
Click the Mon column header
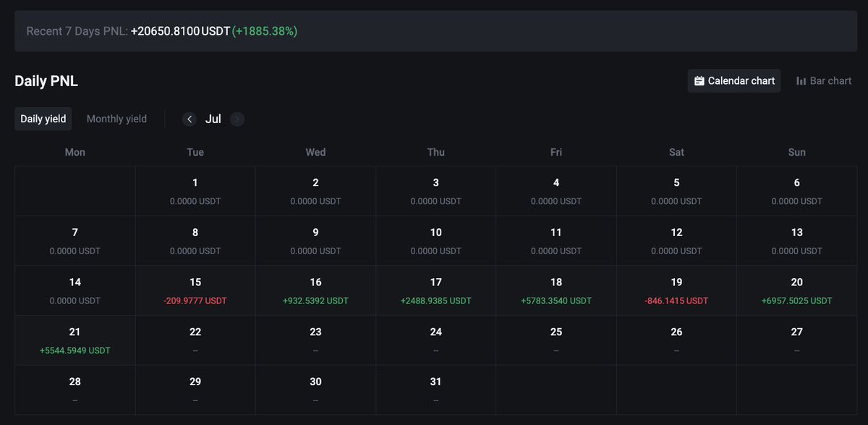click(x=75, y=152)
